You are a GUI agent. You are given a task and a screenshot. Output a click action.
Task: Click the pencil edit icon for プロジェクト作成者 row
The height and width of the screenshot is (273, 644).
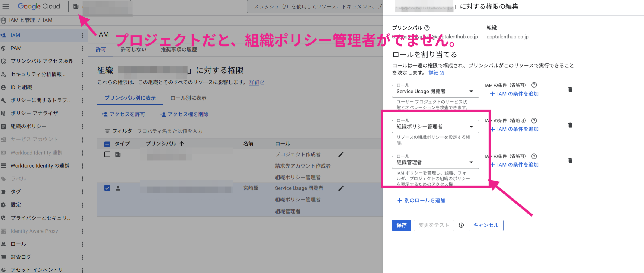tap(341, 155)
